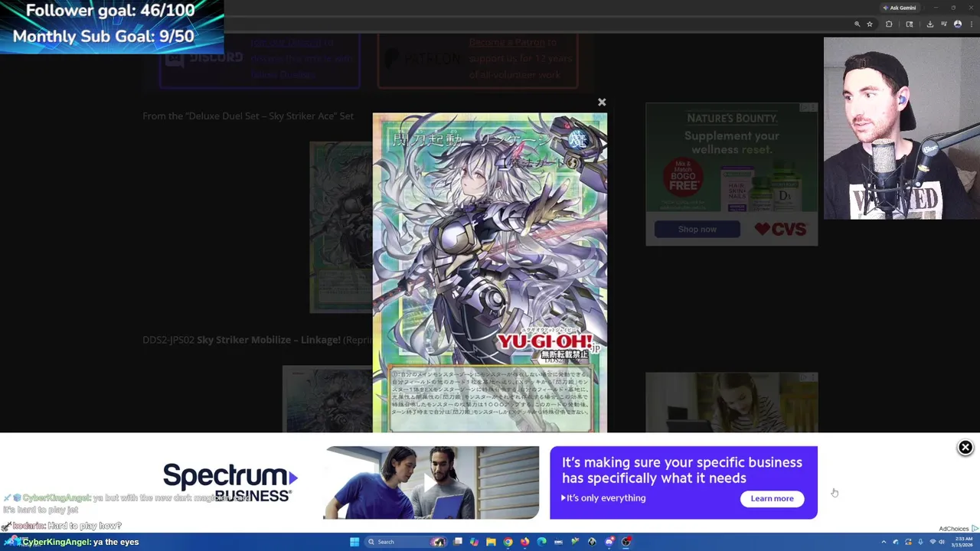Image resolution: width=980 pixels, height=551 pixels.
Task: Open the taskbar clock and date
Action: (962, 542)
